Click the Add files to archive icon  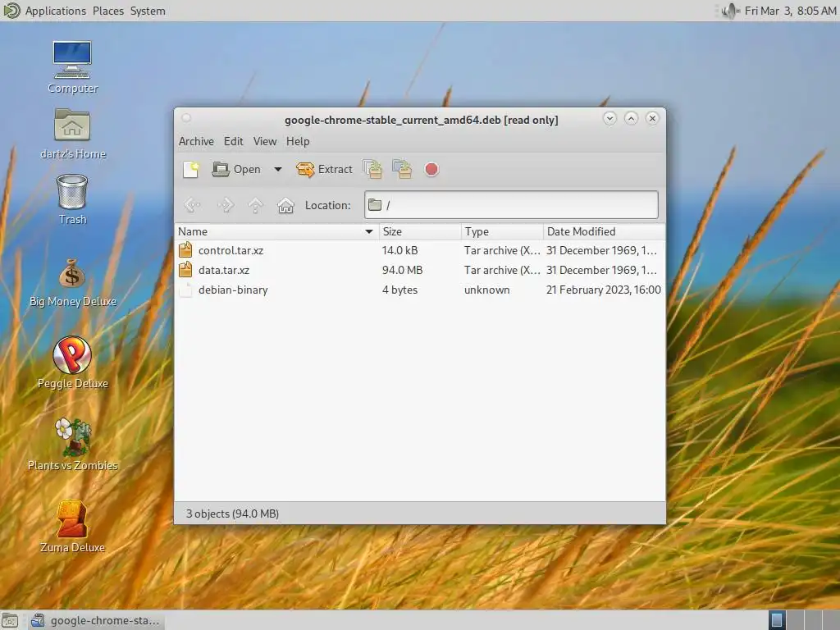(372, 169)
